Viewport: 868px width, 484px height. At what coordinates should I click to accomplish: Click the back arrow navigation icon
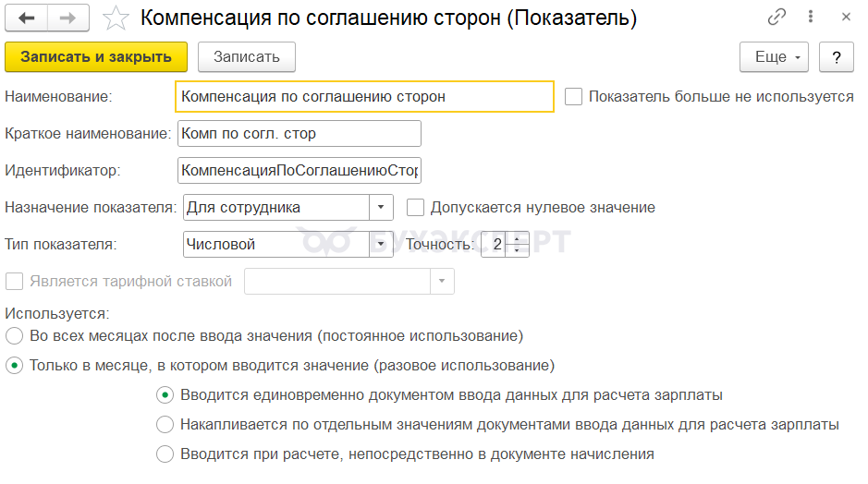click(x=28, y=18)
